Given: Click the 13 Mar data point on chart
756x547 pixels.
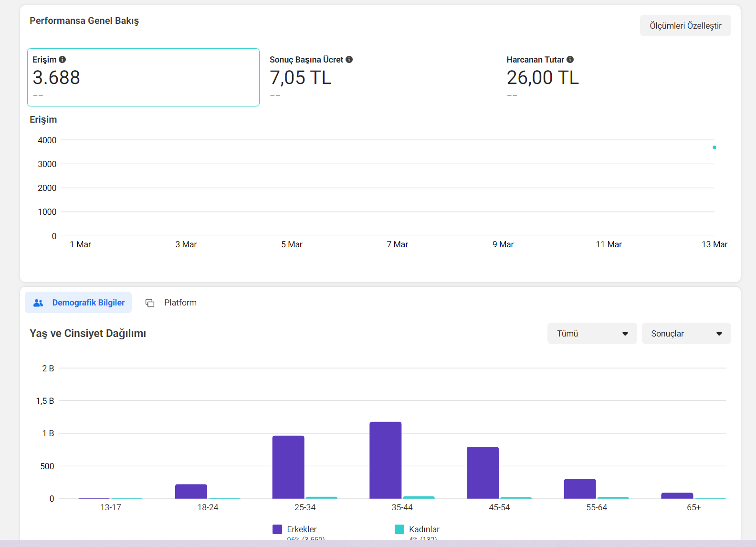Looking at the screenshot, I should [714, 147].
